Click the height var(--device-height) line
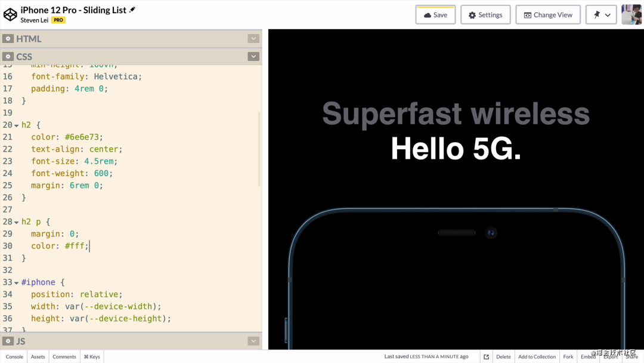 (101, 319)
